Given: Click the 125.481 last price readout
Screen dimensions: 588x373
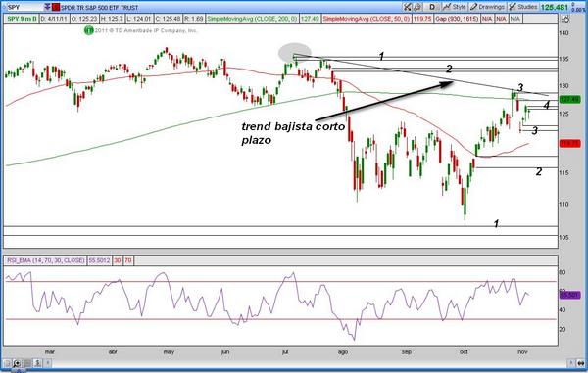Looking at the screenshot, I should [x=555, y=7].
